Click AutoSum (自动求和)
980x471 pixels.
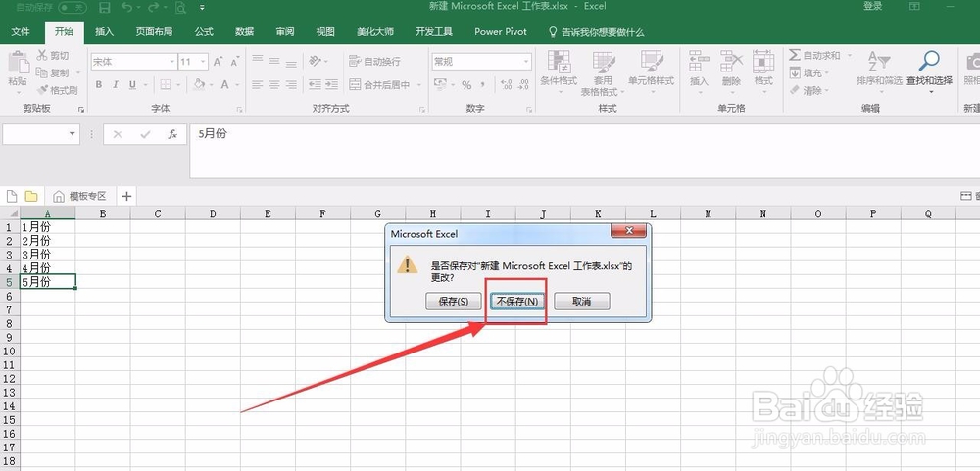pos(815,55)
